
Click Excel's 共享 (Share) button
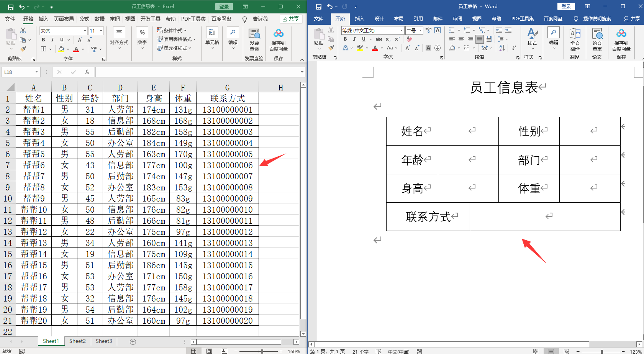(291, 19)
